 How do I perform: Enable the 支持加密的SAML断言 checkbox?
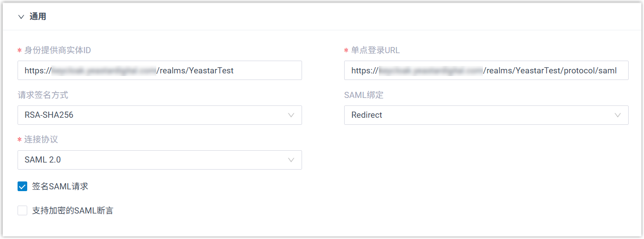coord(22,211)
